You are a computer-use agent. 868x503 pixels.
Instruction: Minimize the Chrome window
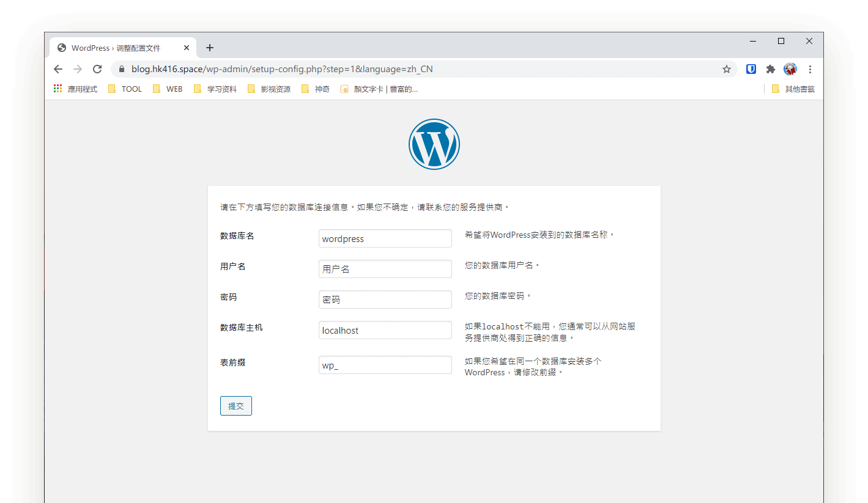[x=753, y=41]
